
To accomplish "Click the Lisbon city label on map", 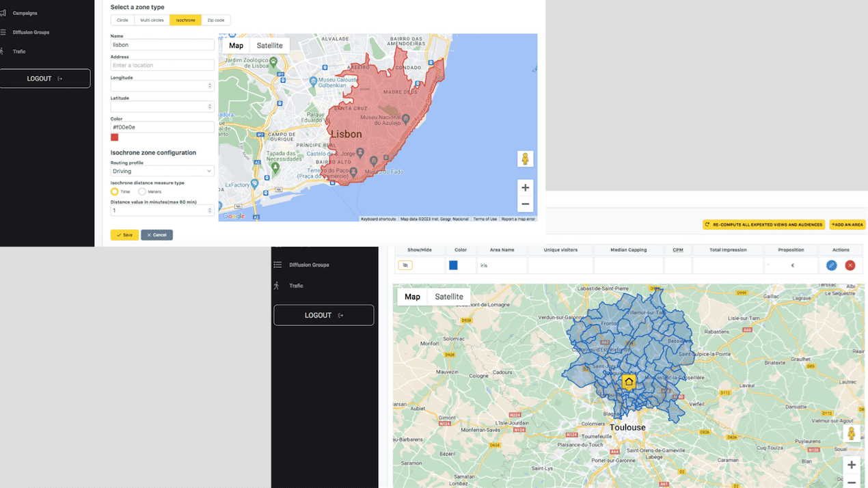I will click(x=345, y=135).
